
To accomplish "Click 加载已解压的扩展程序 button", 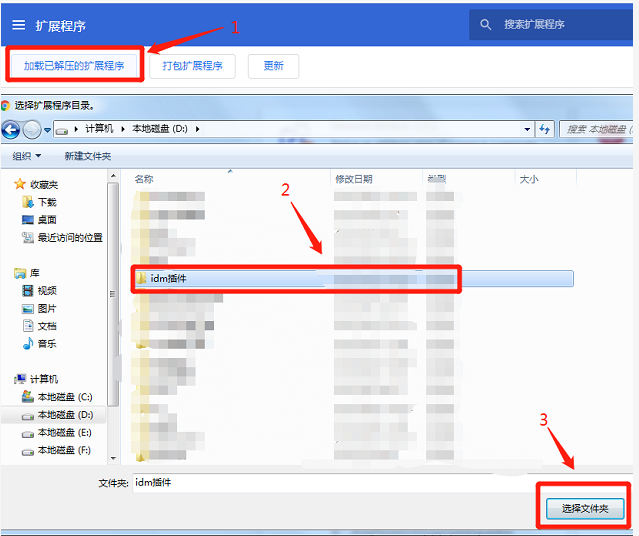I will tap(74, 66).
